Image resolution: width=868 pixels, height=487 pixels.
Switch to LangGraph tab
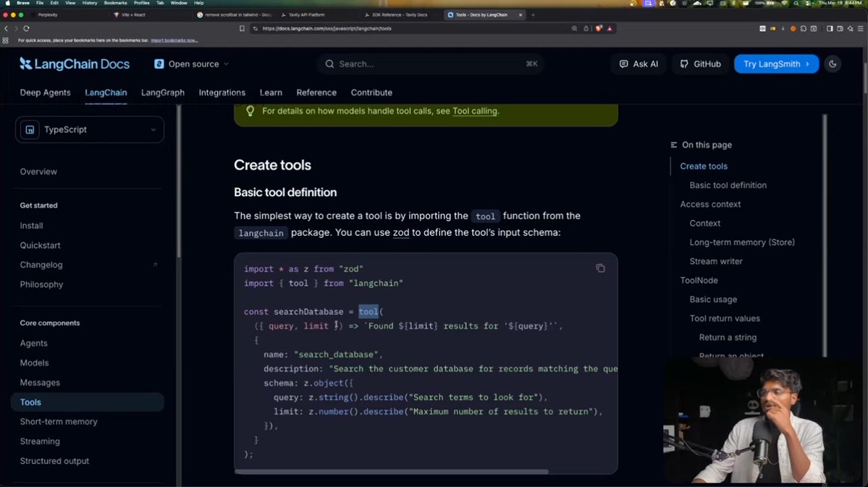coord(163,93)
